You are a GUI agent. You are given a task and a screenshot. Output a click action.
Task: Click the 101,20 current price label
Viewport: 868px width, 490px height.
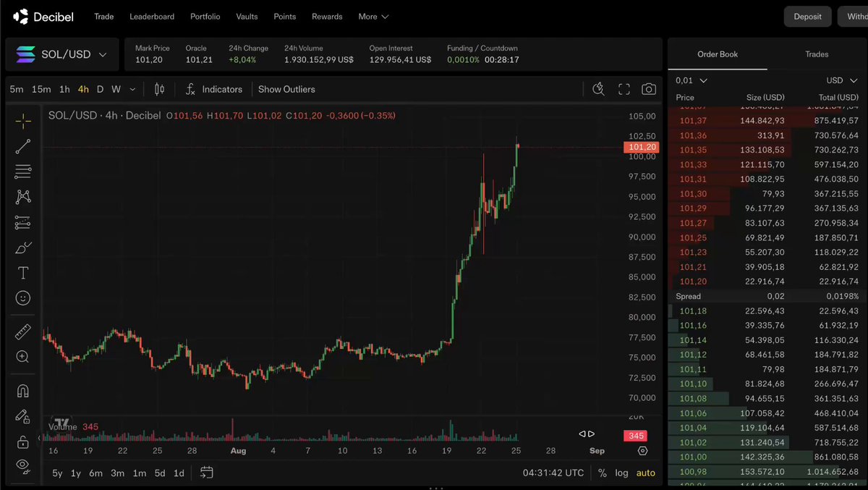coord(641,147)
